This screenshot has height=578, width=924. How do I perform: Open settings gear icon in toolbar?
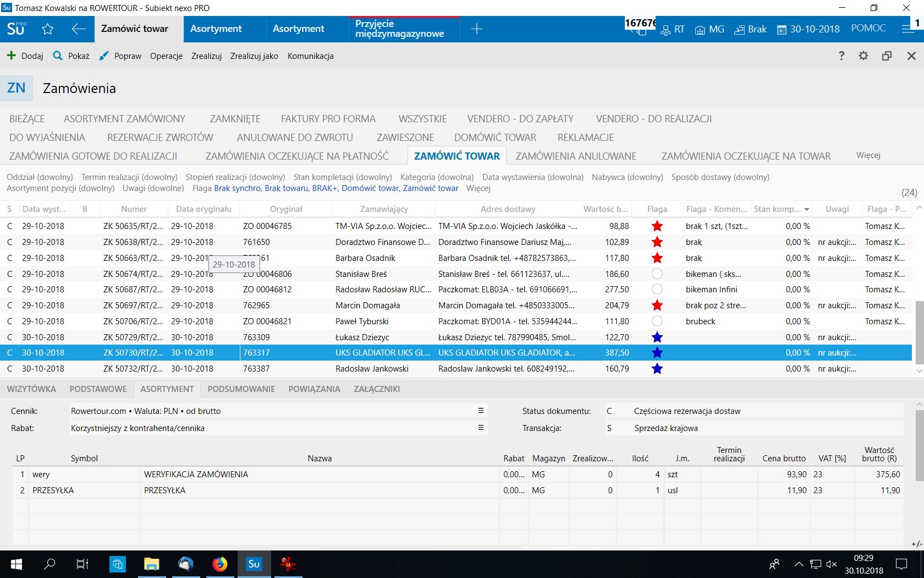[x=864, y=56]
